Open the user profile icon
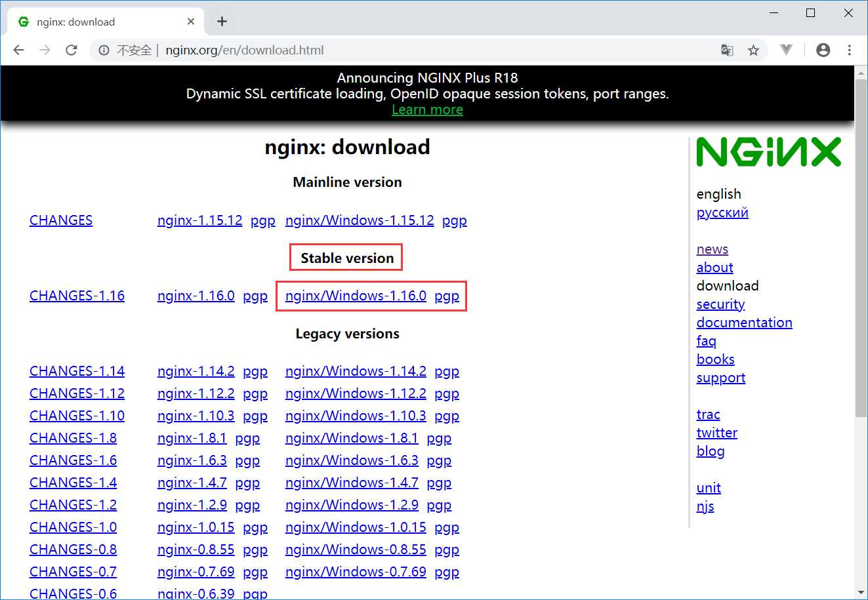The height and width of the screenshot is (600, 868). 823,50
